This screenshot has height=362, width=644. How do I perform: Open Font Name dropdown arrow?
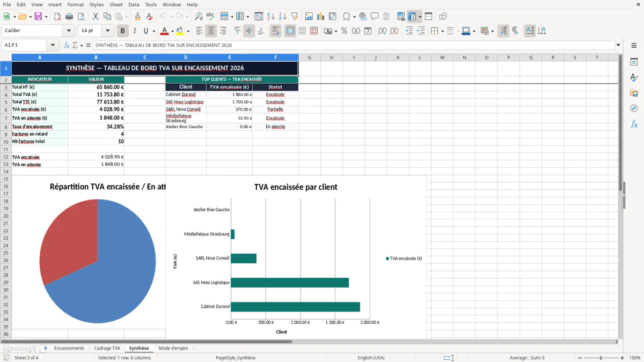pyautogui.click(x=68, y=31)
